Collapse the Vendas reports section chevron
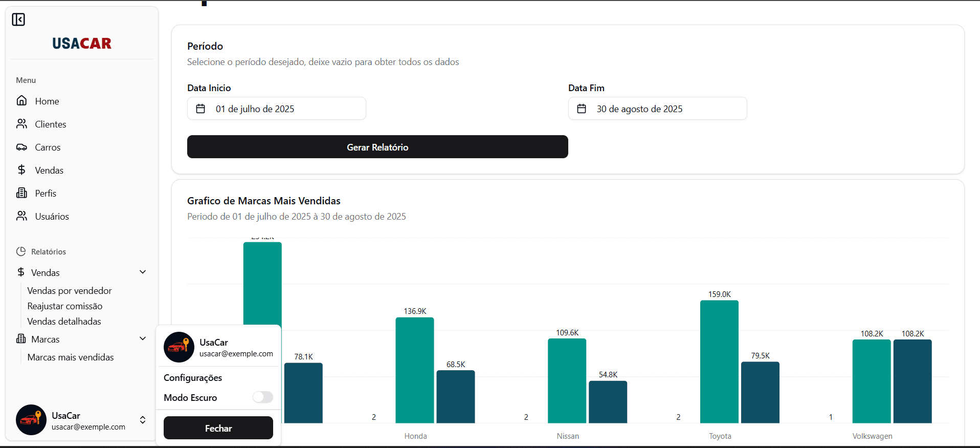Screen dimensions: 980x448 [143, 272]
